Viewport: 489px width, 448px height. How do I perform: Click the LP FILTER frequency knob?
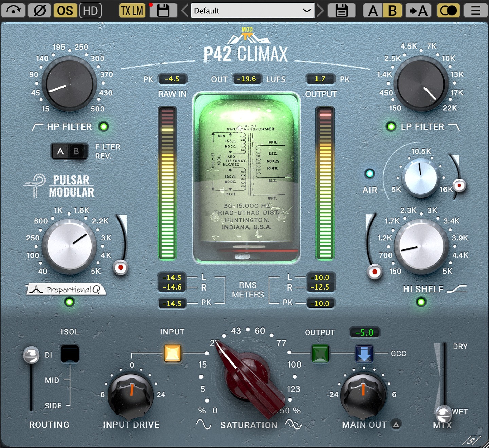[421, 84]
